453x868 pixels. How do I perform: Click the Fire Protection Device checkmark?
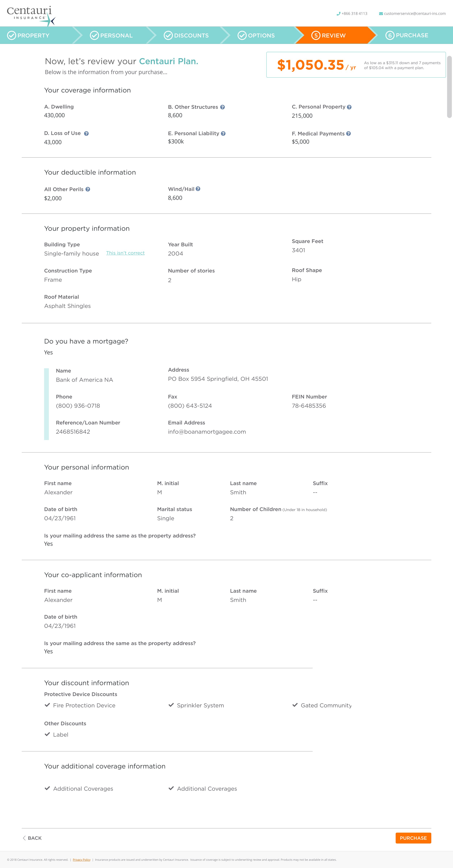point(47,705)
